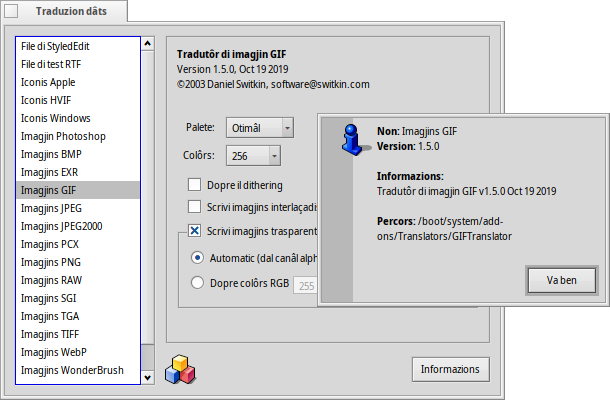Select the Automatic alpha channel radio button

(x=197, y=258)
